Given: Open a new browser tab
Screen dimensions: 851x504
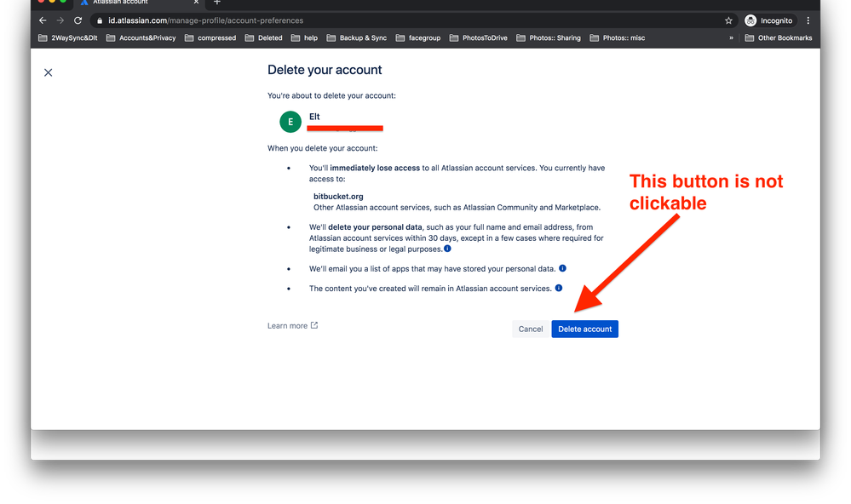Looking at the screenshot, I should pyautogui.click(x=217, y=3).
